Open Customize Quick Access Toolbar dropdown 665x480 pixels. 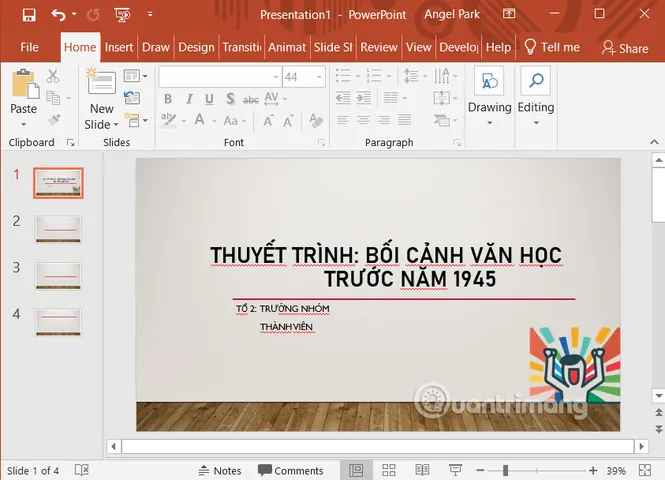(150, 14)
